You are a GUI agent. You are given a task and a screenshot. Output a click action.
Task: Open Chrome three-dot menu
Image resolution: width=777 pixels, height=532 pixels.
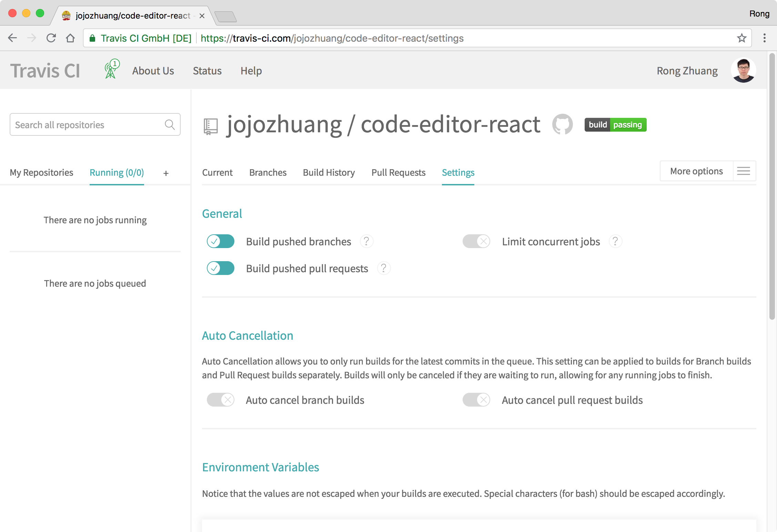(764, 38)
